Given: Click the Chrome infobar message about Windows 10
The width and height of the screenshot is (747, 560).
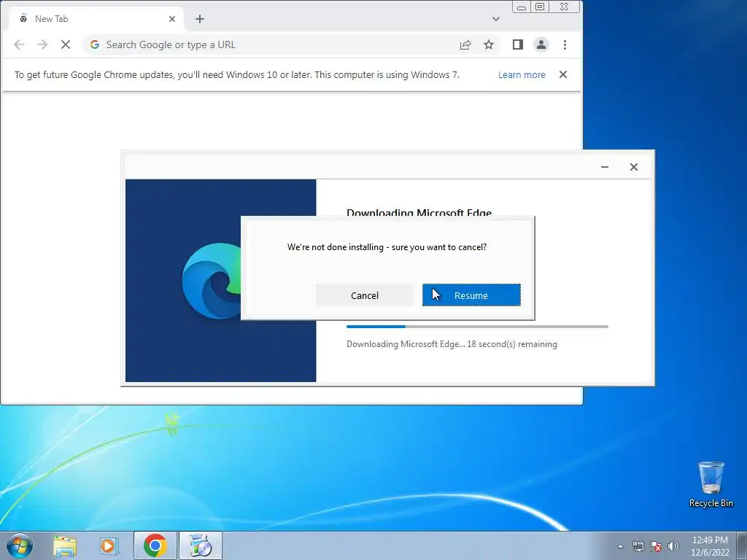Looking at the screenshot, I should click(237, 75).
